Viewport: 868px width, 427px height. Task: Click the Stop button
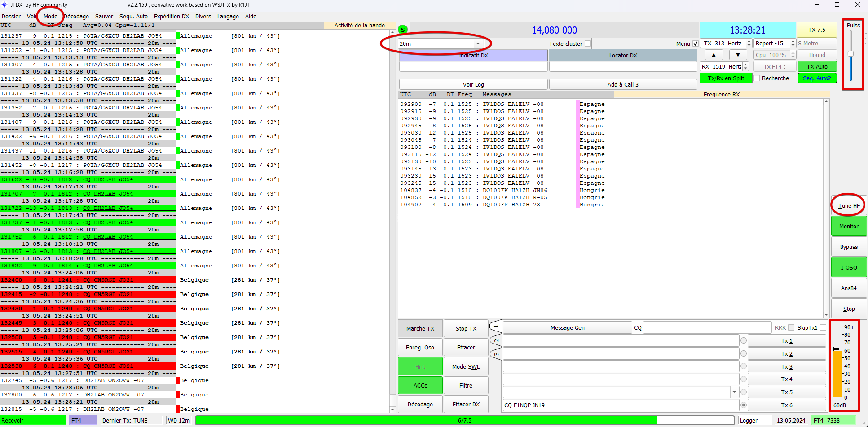pyautogui.click(x=849, y=309)
